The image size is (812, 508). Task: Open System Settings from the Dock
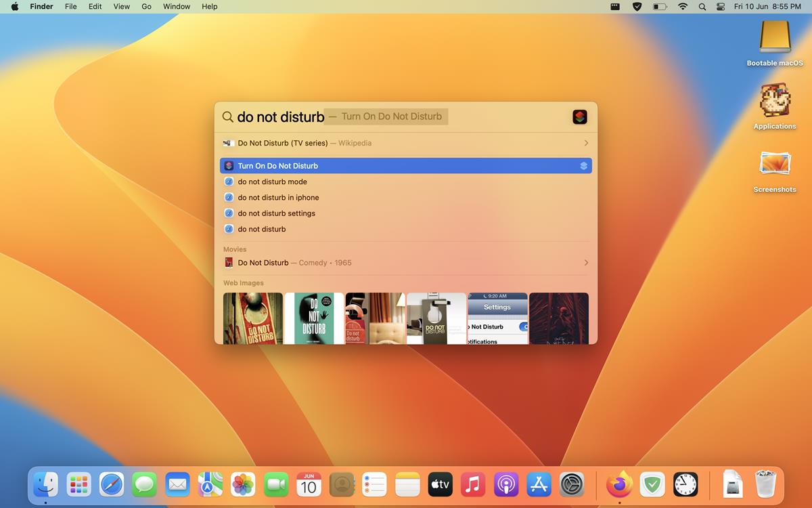(x=570, y=484)
